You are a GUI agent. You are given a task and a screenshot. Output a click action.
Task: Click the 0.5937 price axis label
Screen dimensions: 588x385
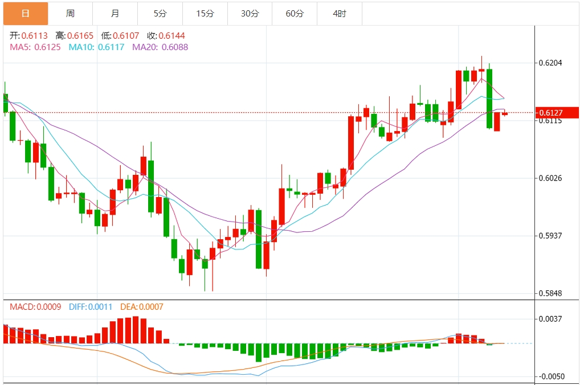pyautogui.click(x=550, y=235)
